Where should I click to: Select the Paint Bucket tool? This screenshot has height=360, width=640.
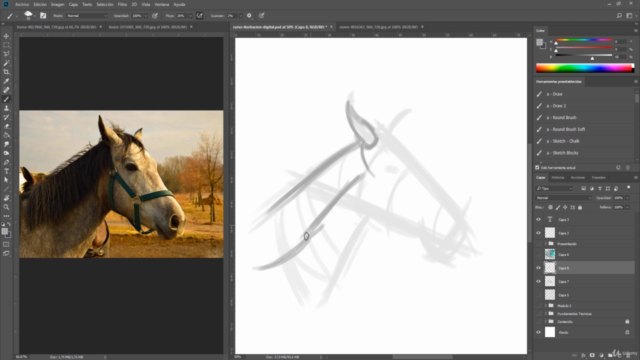click(x=7, y=135)
